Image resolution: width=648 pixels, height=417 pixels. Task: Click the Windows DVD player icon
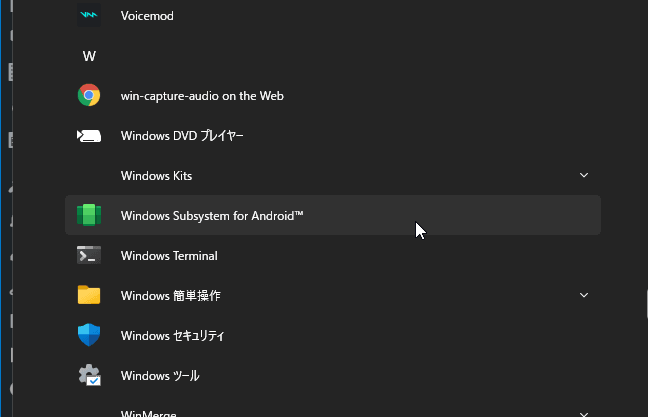[x=89, y=136]
